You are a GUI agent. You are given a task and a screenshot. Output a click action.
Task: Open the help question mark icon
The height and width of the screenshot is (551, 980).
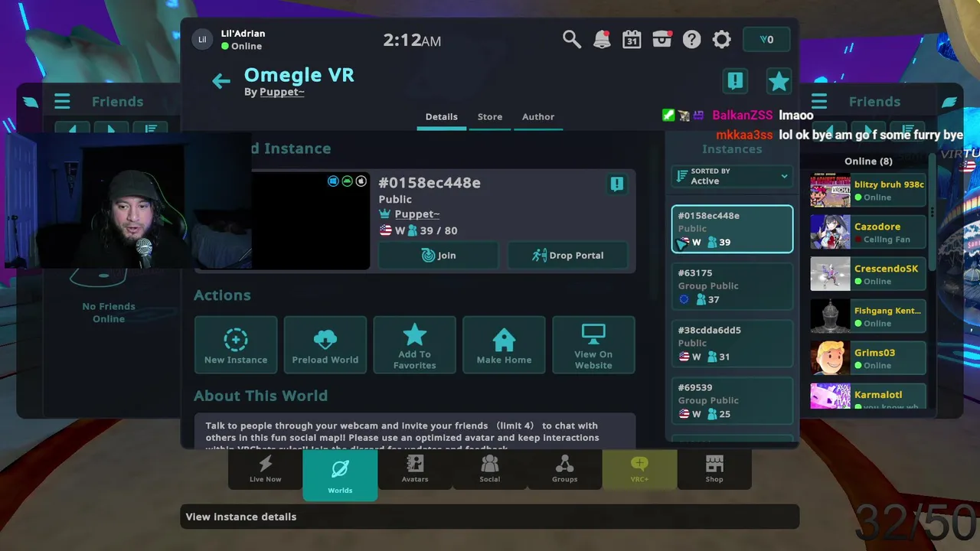[691, 39]
